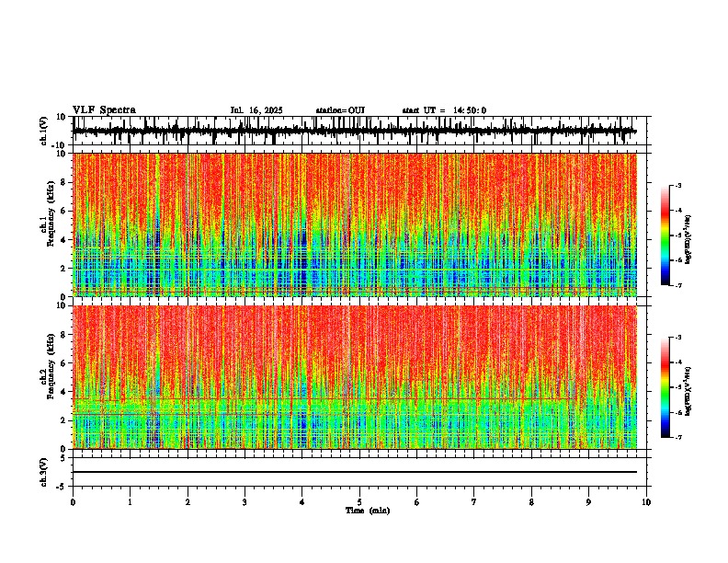The width and height of the screenshot is (728, 563).
Task: Click the "ch.3(V)" axis label at bottom
Action: [44, 472]
